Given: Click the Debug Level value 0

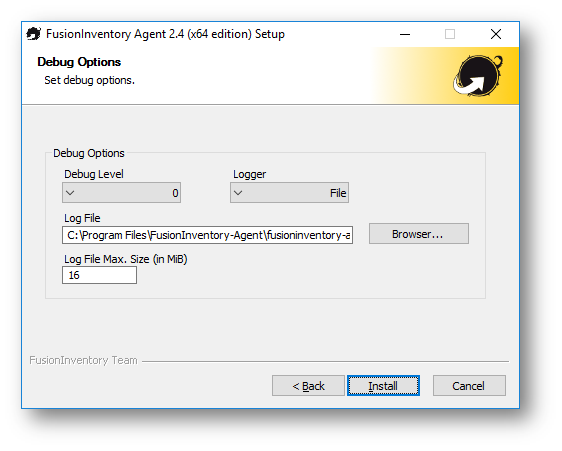Looking at the screenshot, I should [x=175, y=193].
